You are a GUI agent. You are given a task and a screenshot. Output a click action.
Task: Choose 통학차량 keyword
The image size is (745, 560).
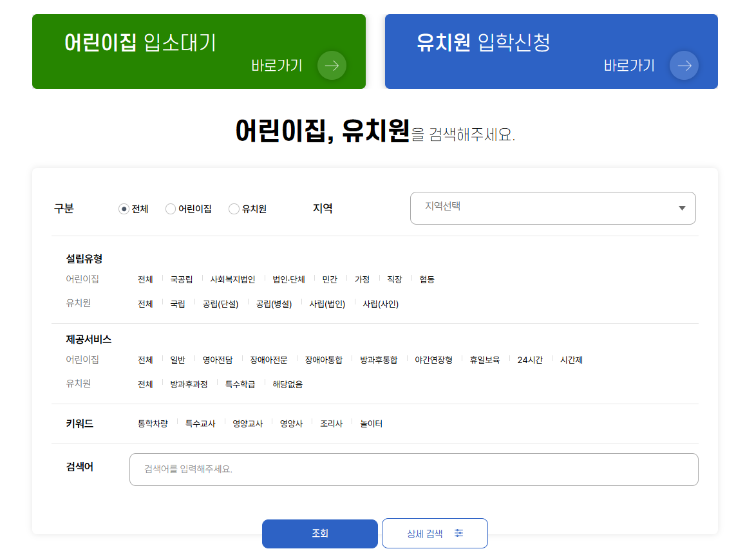(x=153, y=424)
